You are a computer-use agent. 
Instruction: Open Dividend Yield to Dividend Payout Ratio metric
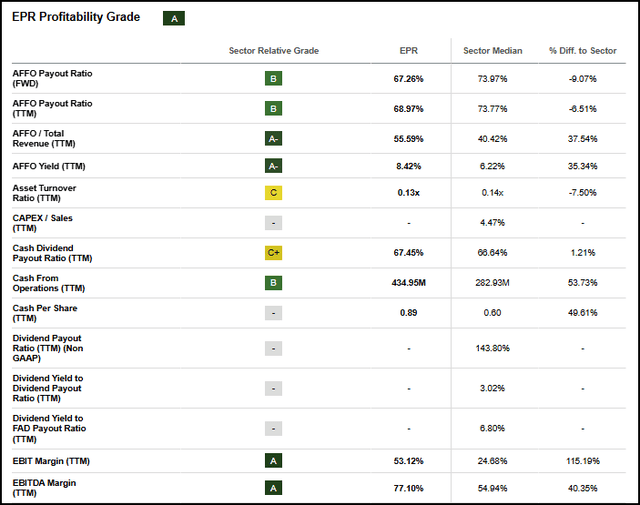tap(48, 388)
